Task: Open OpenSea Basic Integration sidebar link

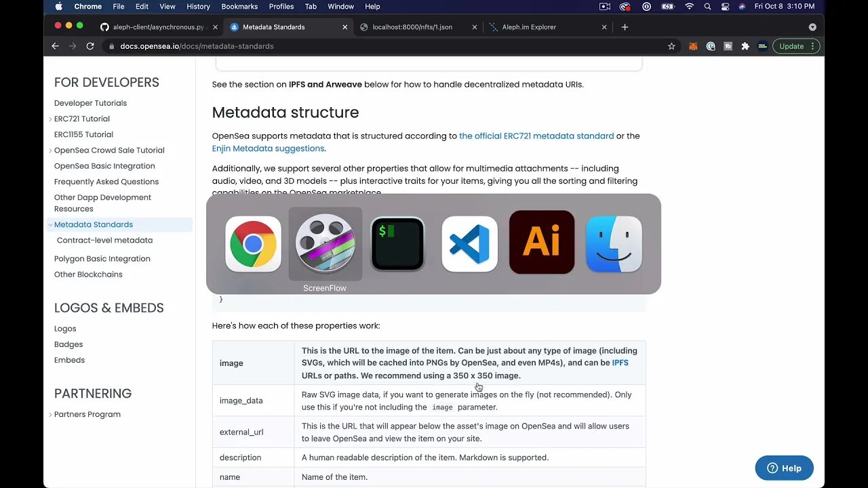Action: 104,166
